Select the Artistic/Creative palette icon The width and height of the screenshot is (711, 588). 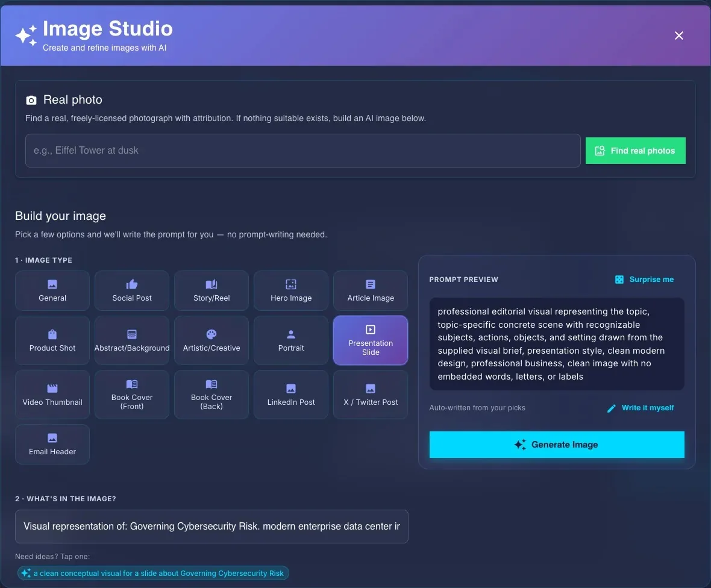[211, 334]
